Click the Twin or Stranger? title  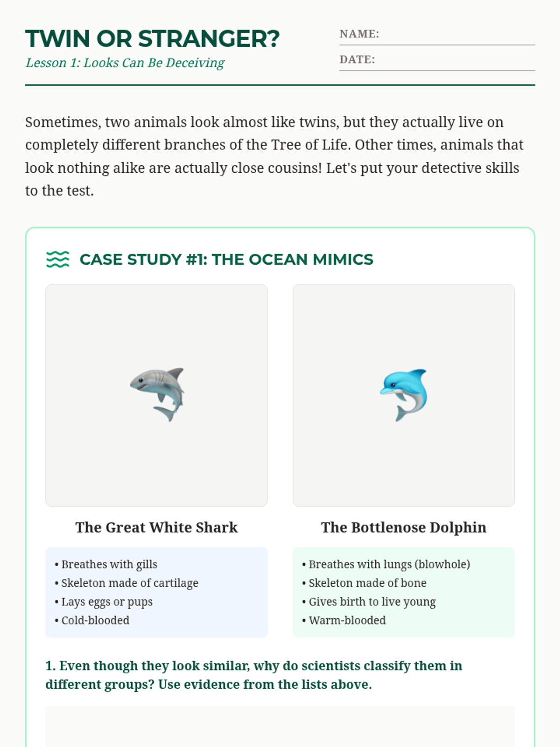pos(152,39)
